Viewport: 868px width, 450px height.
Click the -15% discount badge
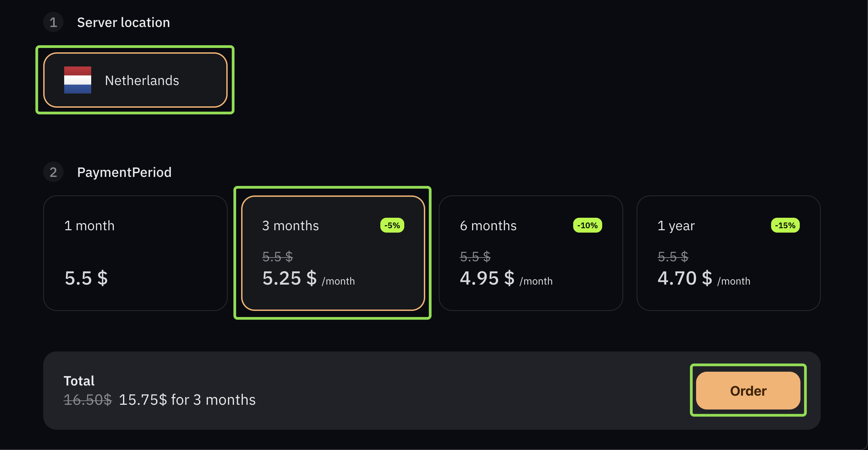[785, 226]
